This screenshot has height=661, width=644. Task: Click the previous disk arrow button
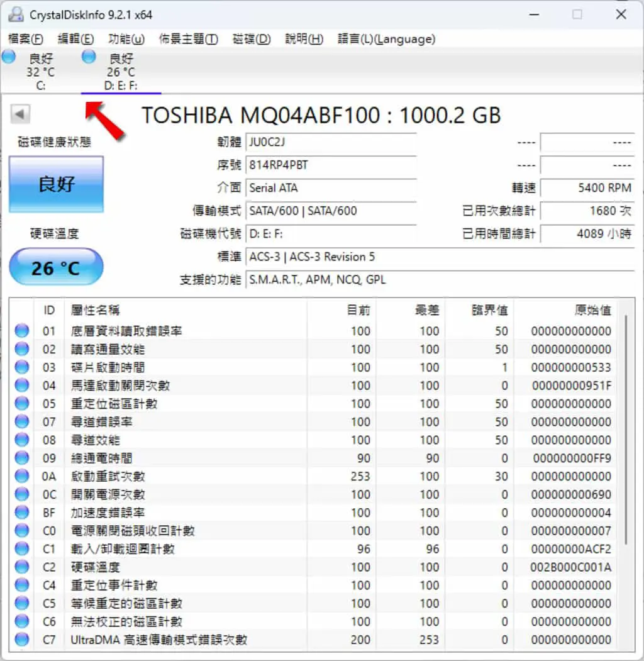[x=19, y=114]
